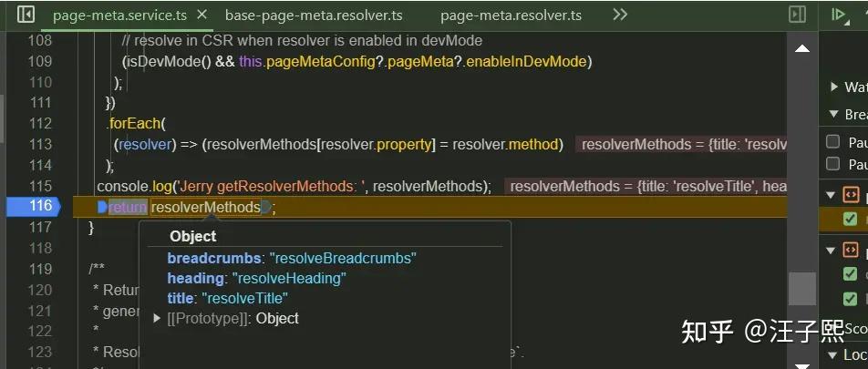Select the breadcrumbs property in the popup
Screen dimensions: 868x369
[x=213, y=259]
